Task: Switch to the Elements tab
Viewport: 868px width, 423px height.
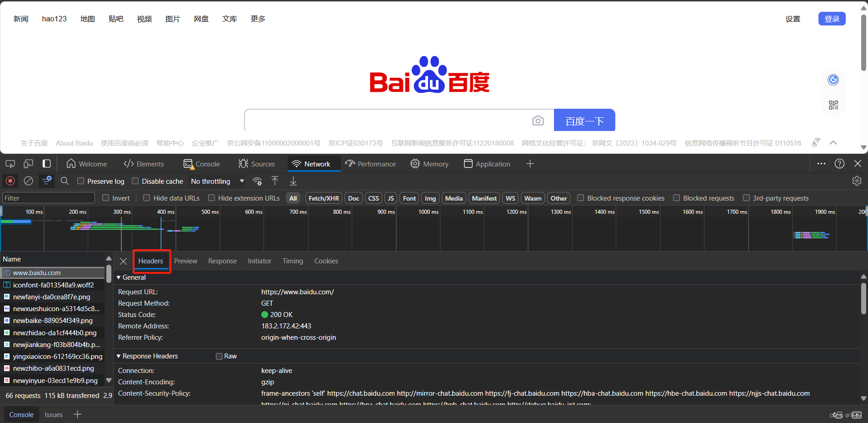Action: click(x=144, y=164)
